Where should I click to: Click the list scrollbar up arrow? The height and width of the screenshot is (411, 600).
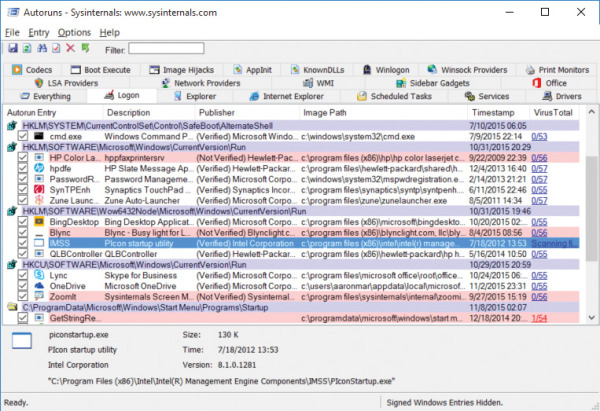pos(591,112)
